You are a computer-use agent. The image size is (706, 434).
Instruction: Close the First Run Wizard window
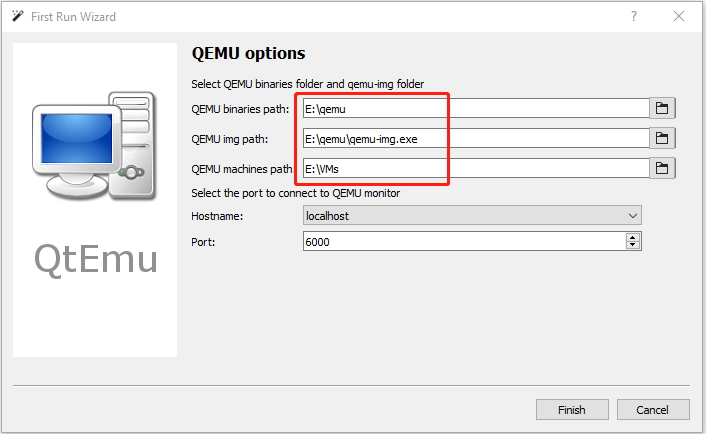679,17
